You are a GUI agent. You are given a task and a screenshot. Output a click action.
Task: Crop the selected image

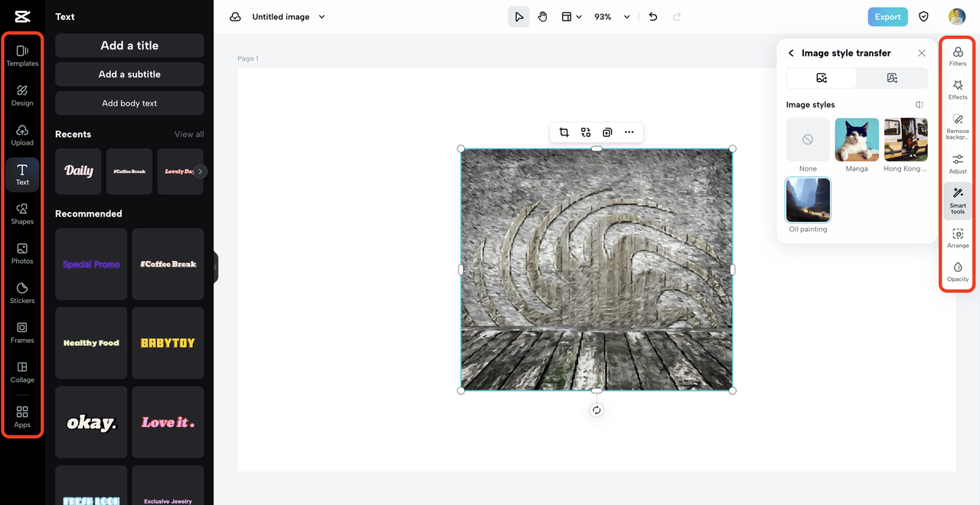[x=564, y=132]
